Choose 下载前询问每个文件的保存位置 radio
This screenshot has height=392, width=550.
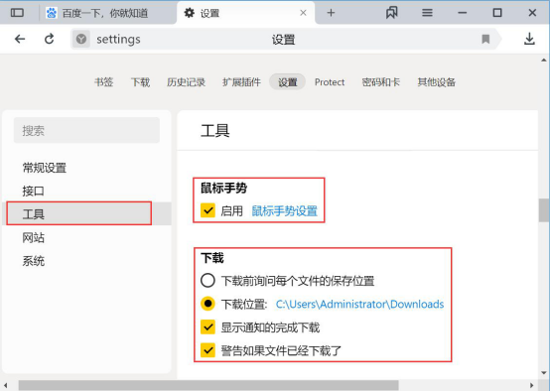click(x=207, y=281)
